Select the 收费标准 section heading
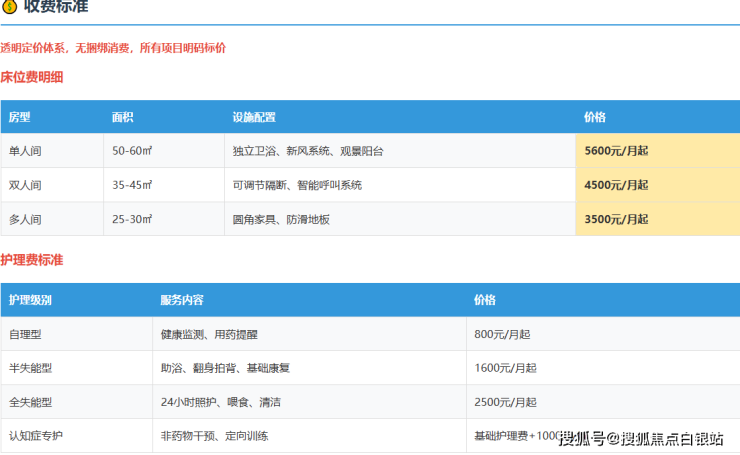 pyautogui.click(x=56, y=7)
